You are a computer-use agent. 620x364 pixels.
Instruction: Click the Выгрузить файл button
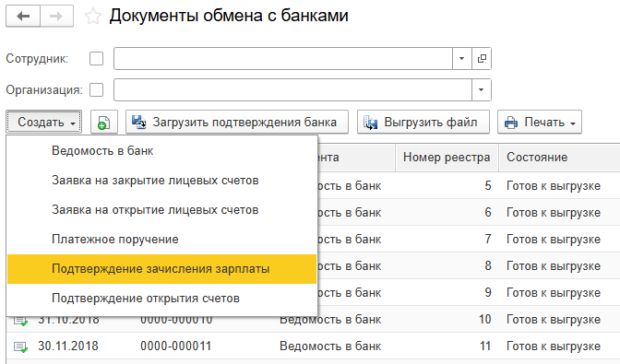click(423, 122)
